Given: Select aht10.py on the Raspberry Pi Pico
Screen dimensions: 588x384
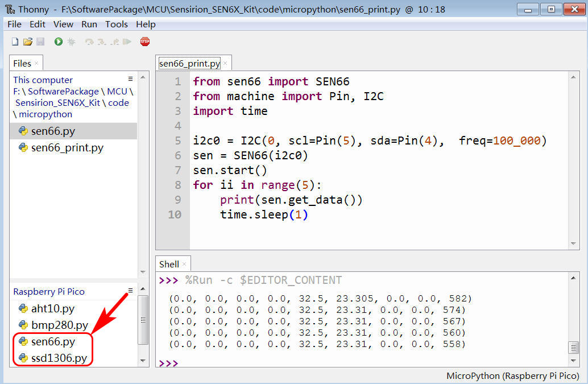Looking at the screenshot, I should [x=52, y=308].
